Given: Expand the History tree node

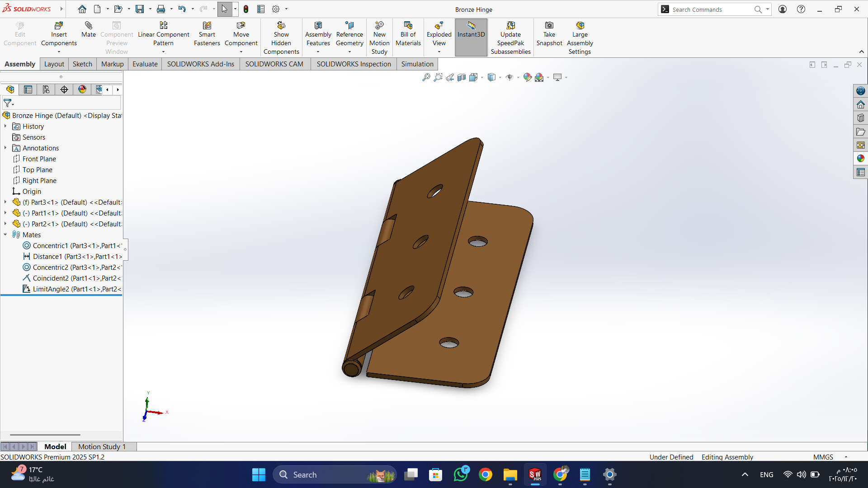Looking at the screenshot, I should [5, 127].
